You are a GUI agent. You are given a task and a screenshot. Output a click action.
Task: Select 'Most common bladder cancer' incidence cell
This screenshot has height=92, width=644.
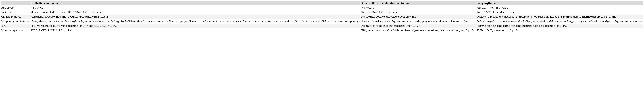pos(66,12)
